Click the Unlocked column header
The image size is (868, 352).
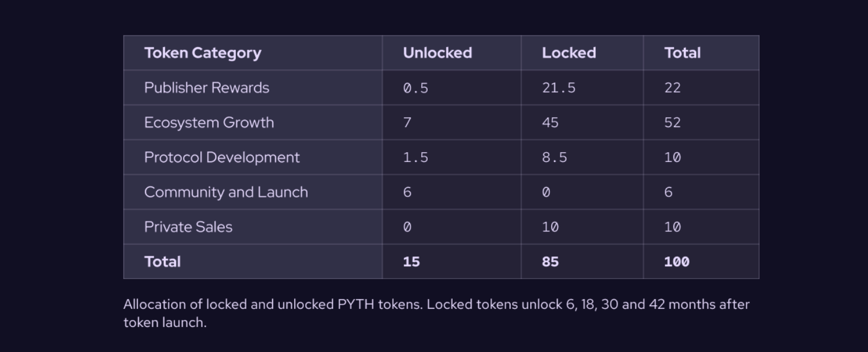437,53
